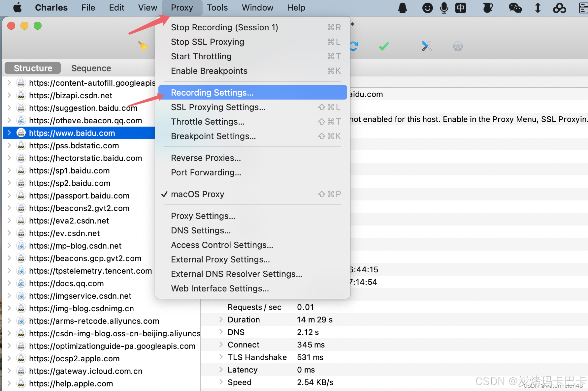Open the Edit menu
The image size is (588, 391).
[x=116, y=8]
